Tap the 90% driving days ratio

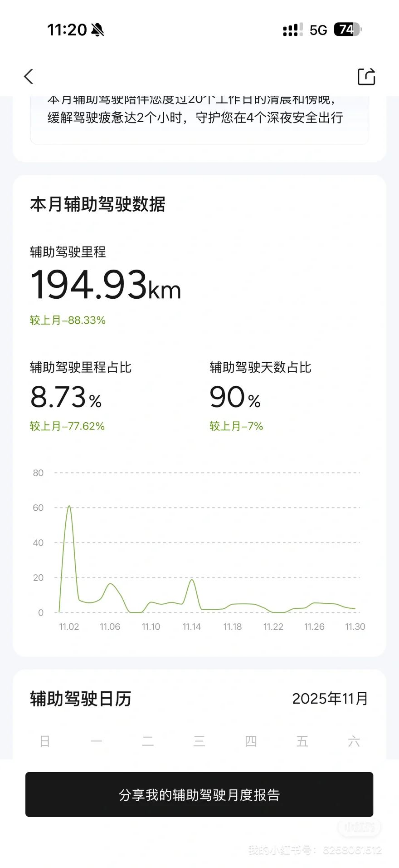(x=235, y=397)
